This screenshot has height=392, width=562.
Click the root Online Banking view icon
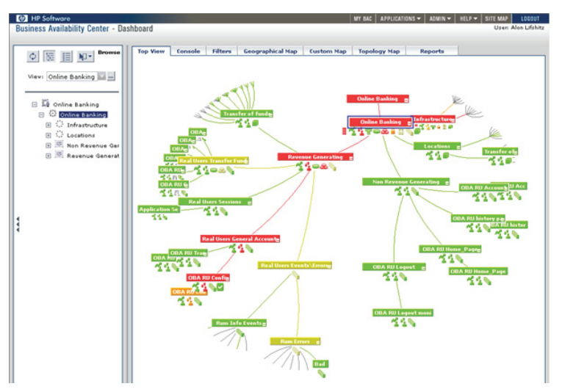pos(46,104)
